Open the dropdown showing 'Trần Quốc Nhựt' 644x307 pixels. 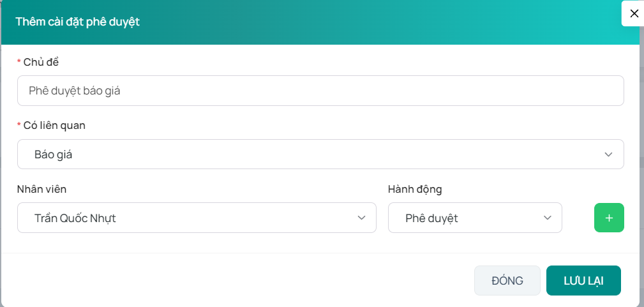[191, 218]
